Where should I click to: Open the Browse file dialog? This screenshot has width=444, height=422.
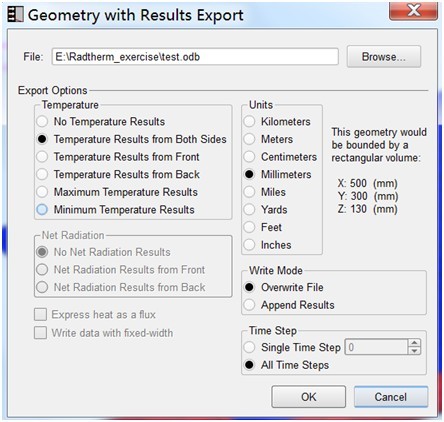(384, 57)
